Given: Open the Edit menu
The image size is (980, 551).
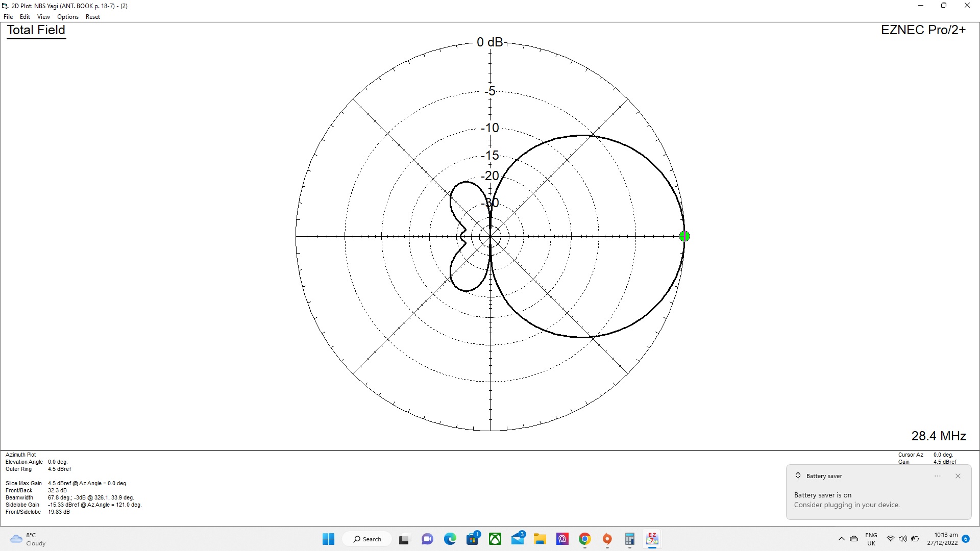Looking at the screenshot, I should (24, 17).
